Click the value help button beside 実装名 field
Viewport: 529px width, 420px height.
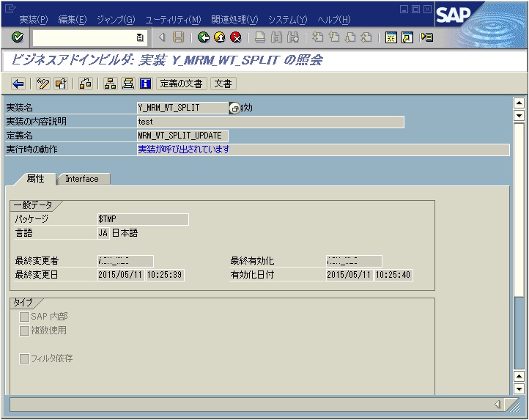[234, 108]
